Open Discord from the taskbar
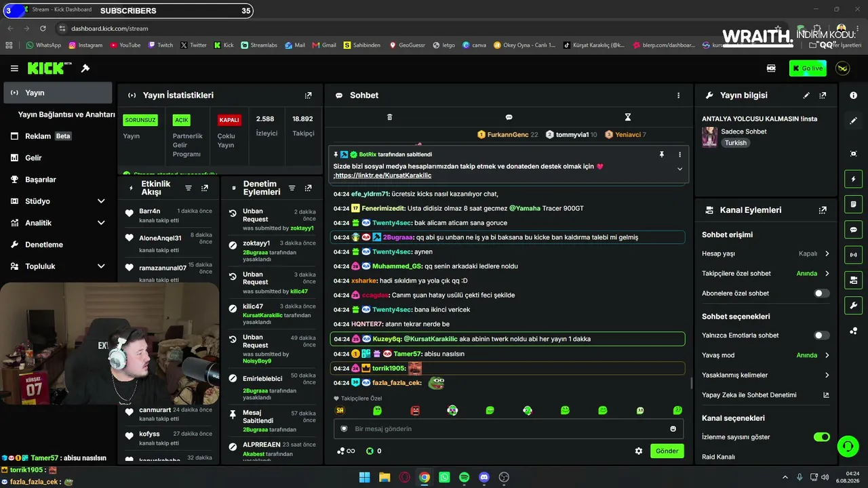This screenshot has width=868, height=488. (484, 477)
